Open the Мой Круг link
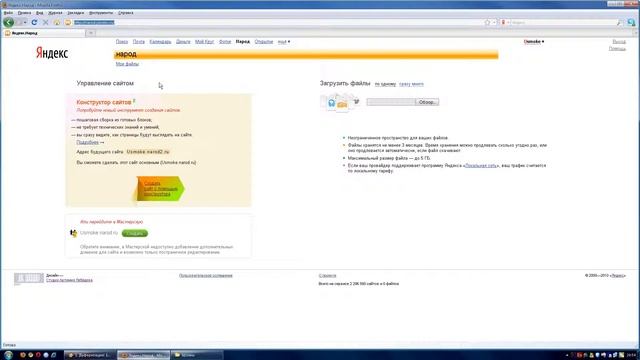The image size is (640, 360). pyautogui.click(x=204, y=42)
